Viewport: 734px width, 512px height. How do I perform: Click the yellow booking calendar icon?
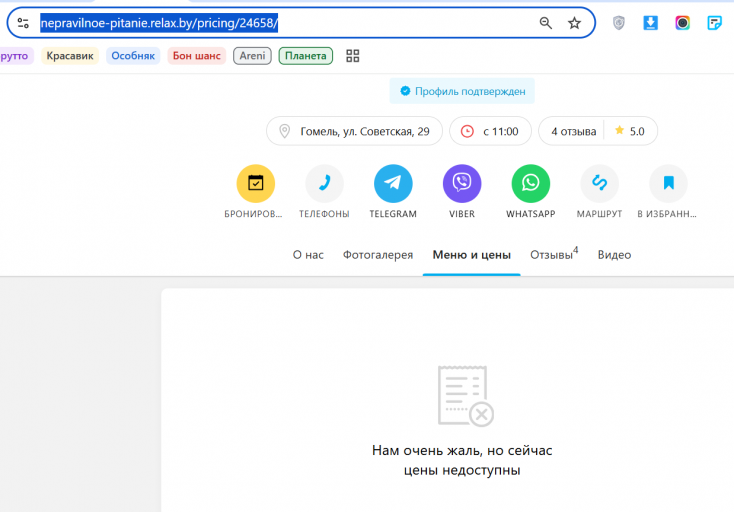[256, 183]
